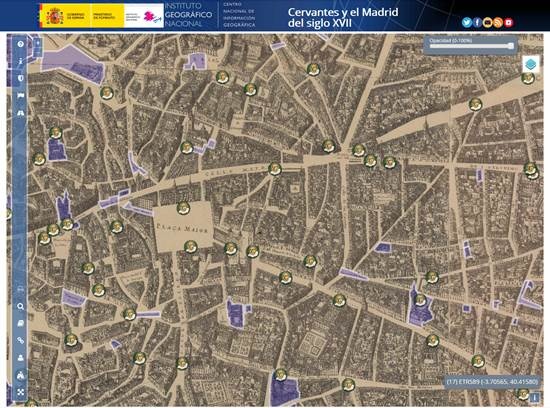
Task: Open the stacked pages icon in sidebar
Action: coord(21,323)
